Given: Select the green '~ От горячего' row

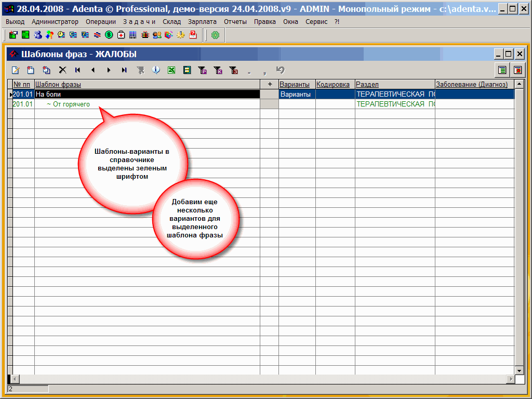Looking at the screenshot, I should (69, 104).
